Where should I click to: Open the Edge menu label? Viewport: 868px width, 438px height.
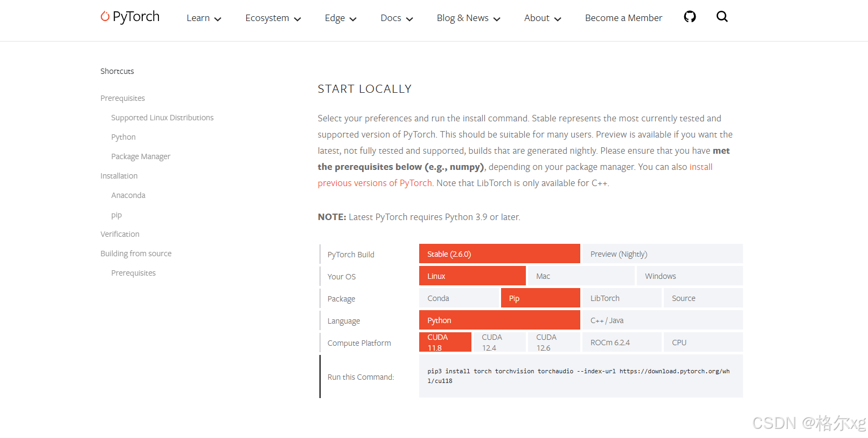[x=335, y=18]
